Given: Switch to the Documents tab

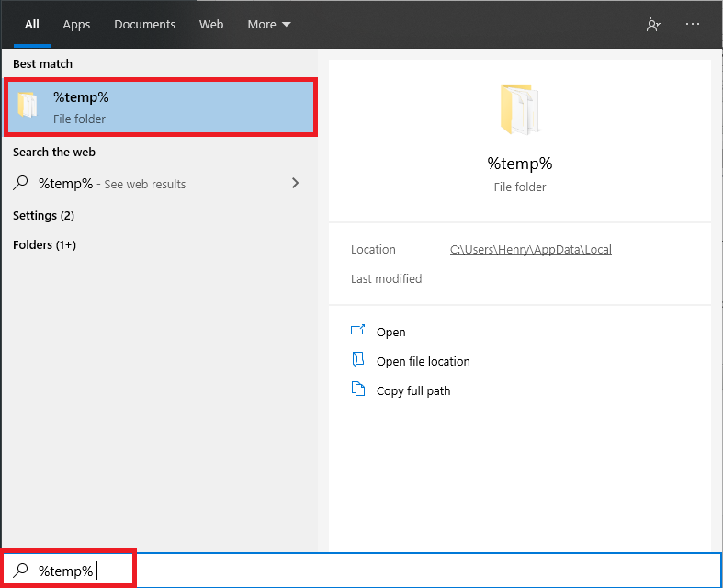Looking at the screenshot, I should click(x=145, y=25).
